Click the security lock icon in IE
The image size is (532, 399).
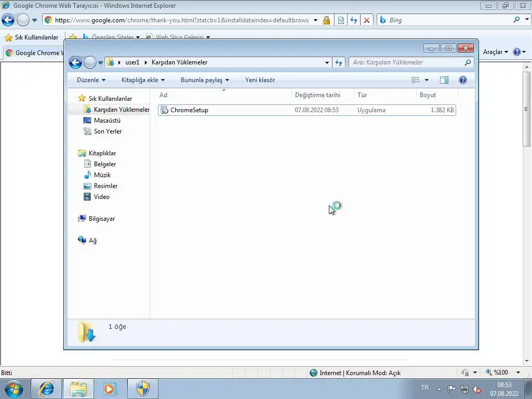tap(326, 20)
